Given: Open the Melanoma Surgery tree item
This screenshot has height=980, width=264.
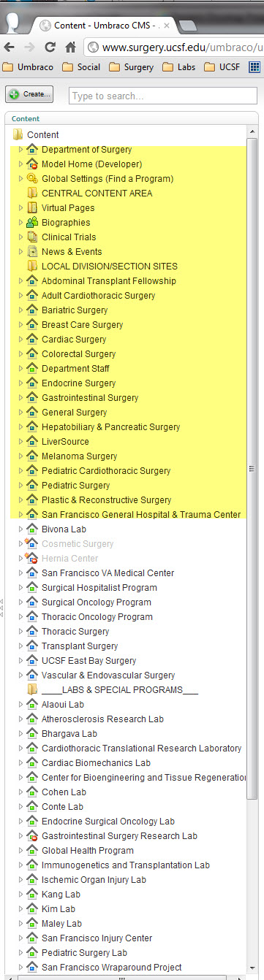Looking at the screenshot, I should 79,456.
